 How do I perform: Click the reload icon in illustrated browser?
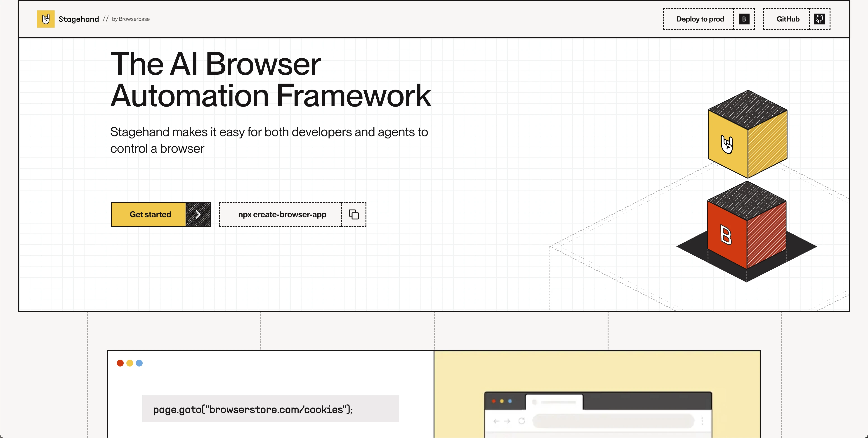[522, 421]
